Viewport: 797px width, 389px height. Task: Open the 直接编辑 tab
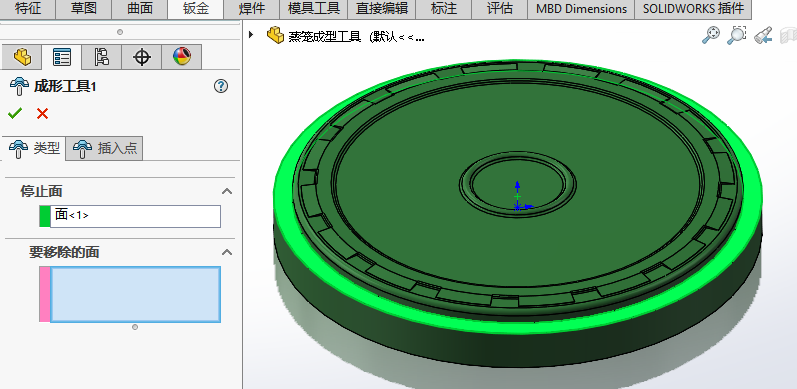click(x=382, y=9)
